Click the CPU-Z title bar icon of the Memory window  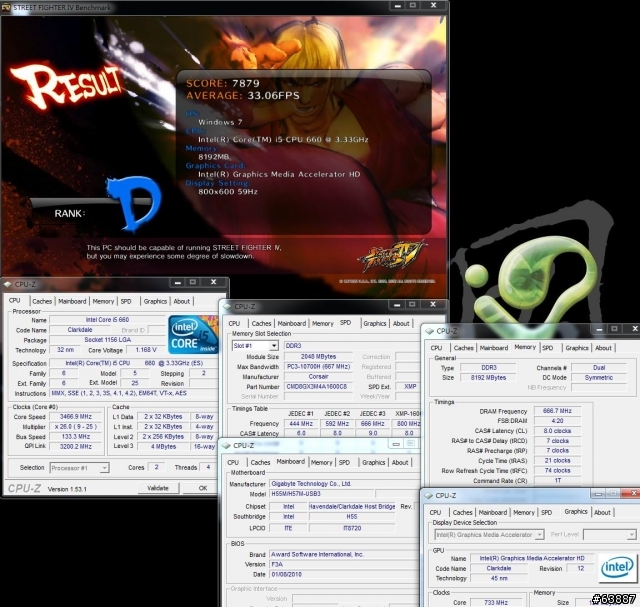pyautogui.click(x=429, y=331)
